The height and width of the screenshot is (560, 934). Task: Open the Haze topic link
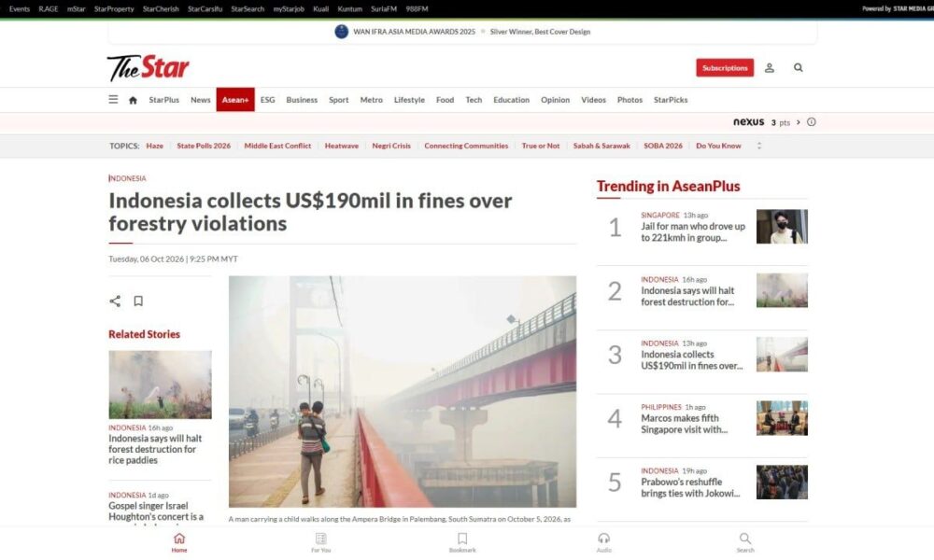155,146
